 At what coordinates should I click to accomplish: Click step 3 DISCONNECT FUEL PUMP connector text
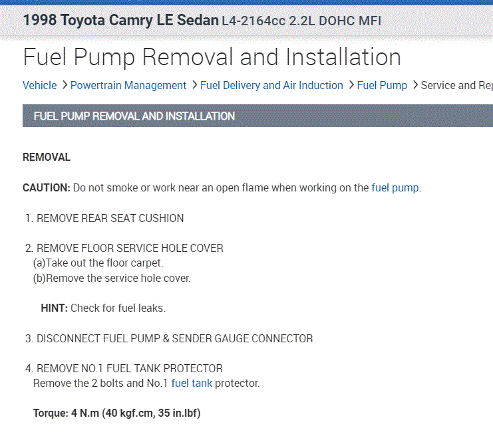tap(174, 338)
